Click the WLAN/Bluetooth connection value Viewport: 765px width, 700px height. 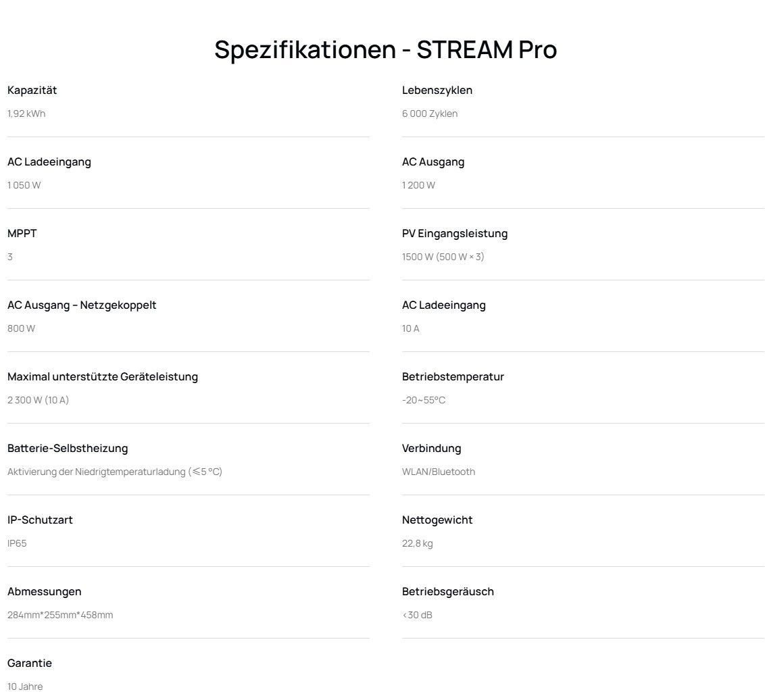pyautogui.click(x=439, y=472)
